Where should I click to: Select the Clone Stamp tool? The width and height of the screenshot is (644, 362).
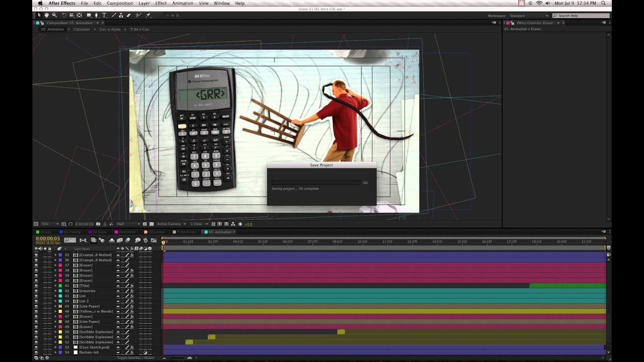pyautogui.click(x=121, y=16)
